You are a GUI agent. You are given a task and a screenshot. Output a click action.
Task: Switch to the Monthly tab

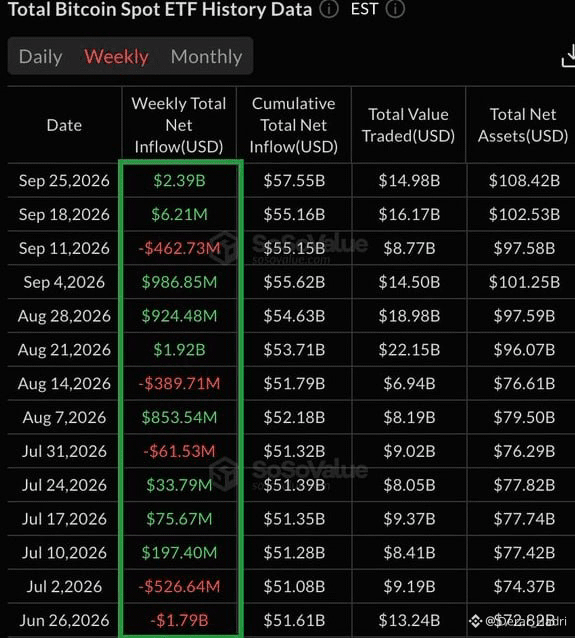(206, 57)
